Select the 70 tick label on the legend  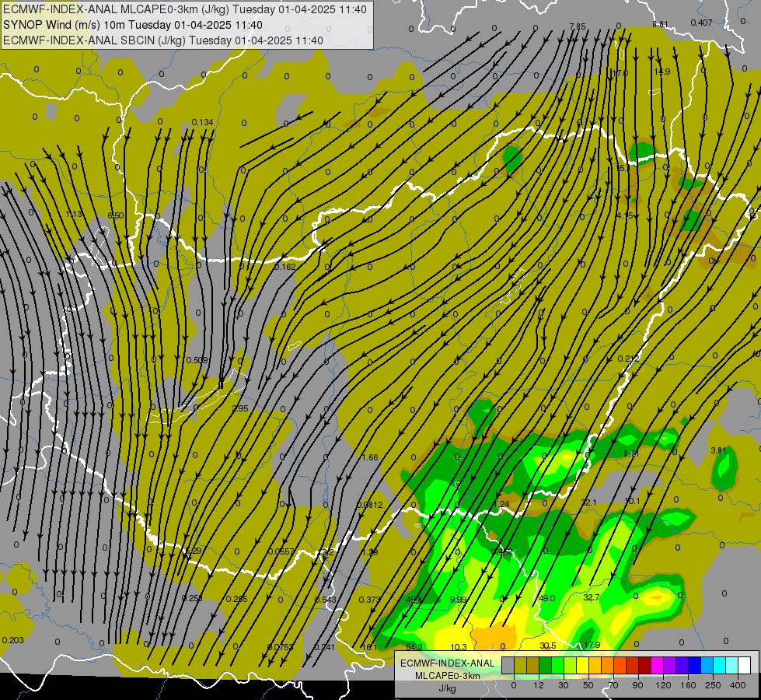coord(613,685)
